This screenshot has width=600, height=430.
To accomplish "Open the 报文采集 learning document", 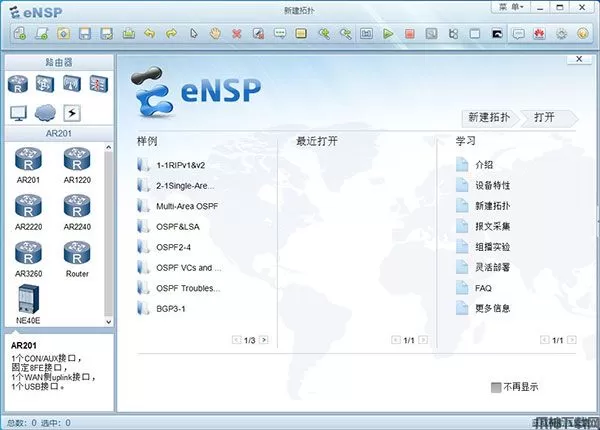I will coord(483,226).
